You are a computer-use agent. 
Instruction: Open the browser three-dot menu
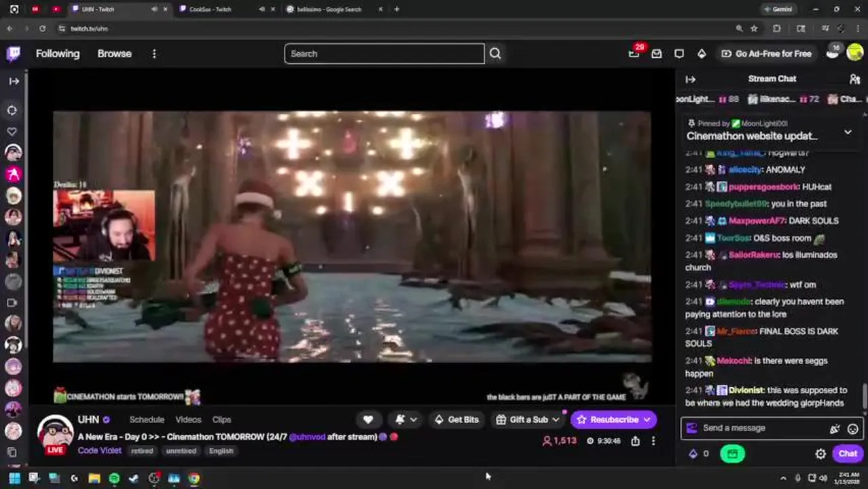click(x=858, y=29)
